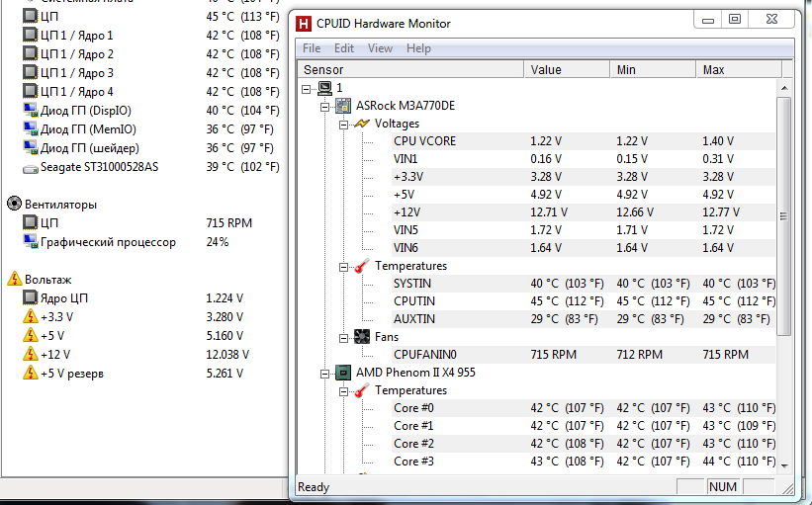Open the Edit menu

344,48
